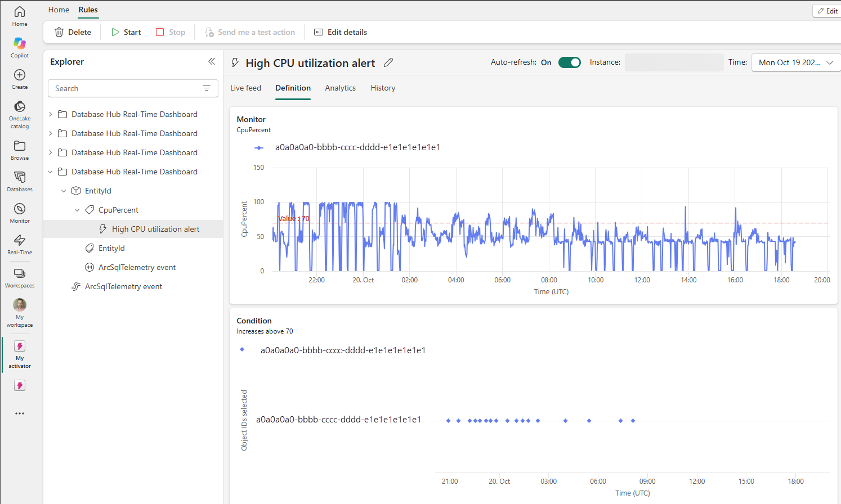
Task: Open OneLake catalog in sidebar
Action: coord(20,115)
